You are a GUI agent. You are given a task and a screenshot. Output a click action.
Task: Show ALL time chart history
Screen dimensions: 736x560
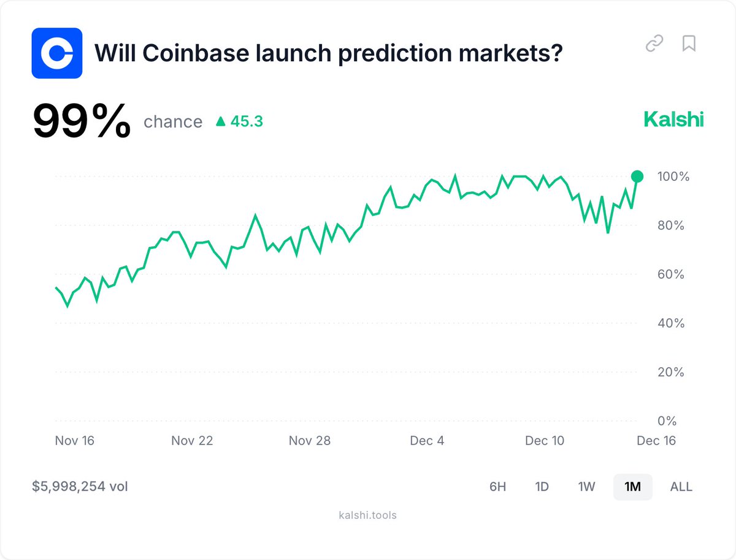click(681, 487)
